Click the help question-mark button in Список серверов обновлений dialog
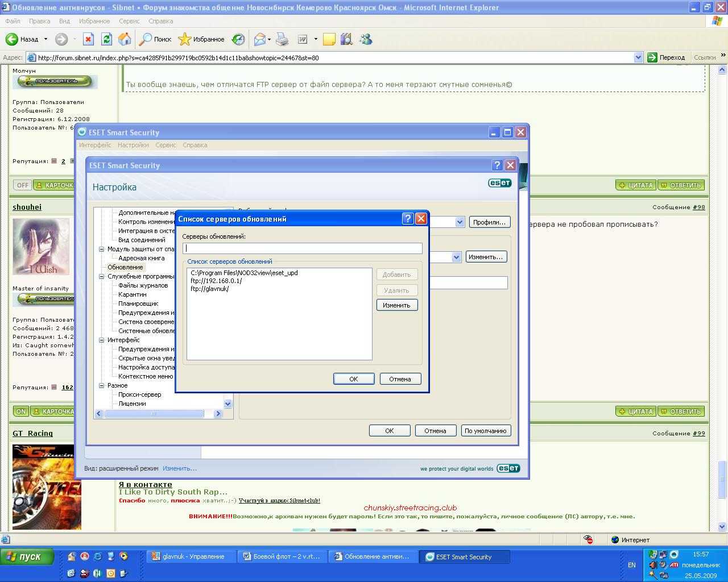The image size is (728, 582). click(407, 219)
